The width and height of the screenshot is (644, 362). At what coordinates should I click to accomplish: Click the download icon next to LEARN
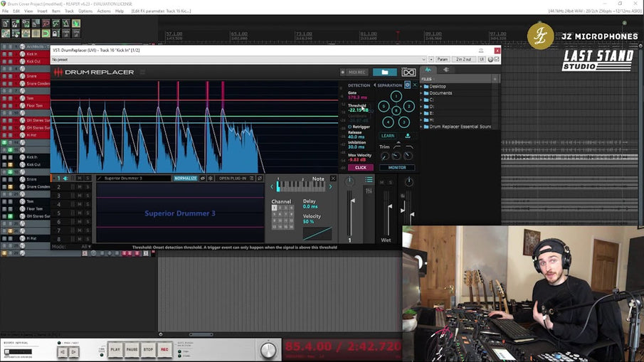[x=408, y=135]
